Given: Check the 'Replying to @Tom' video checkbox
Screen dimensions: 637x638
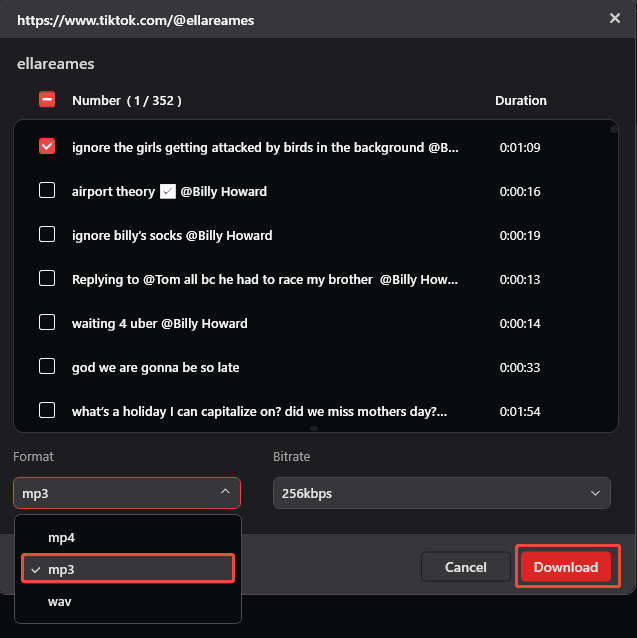Looking at the screenshot, I should point(47,278).
